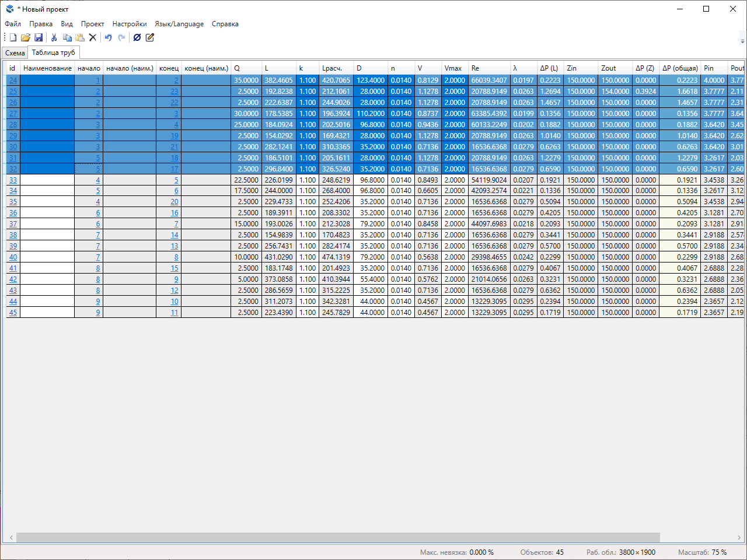747x560 pixels.
Task: Click the pencil edit icon in toolbar
Action: coord(150,37)
